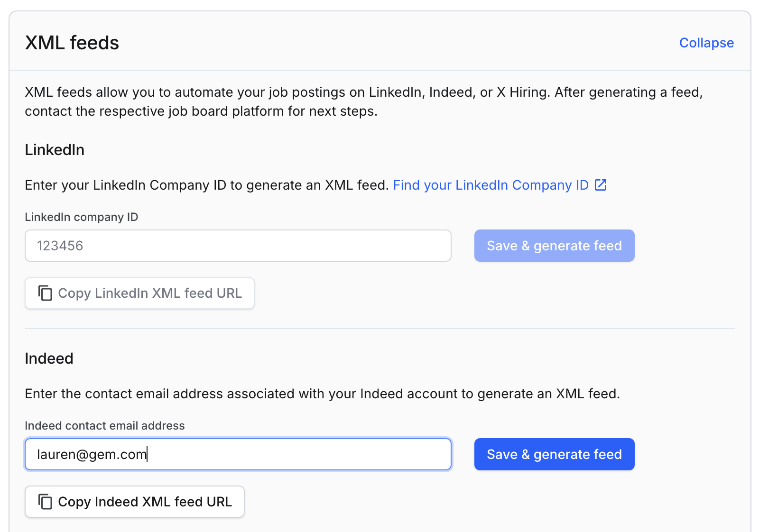Click Indeed's Save & generate feed button
The height and width of the screenshot is (532, 759).
tap(554, 454)
